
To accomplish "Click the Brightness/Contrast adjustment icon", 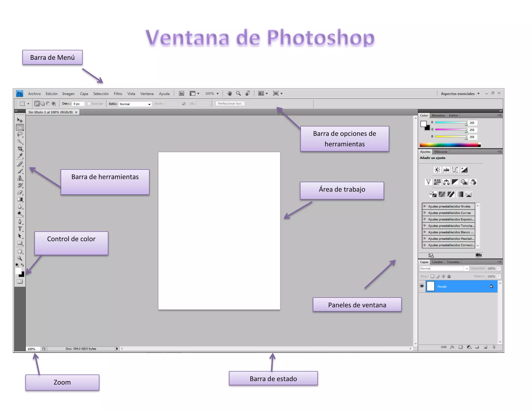I will pos(437,170).
